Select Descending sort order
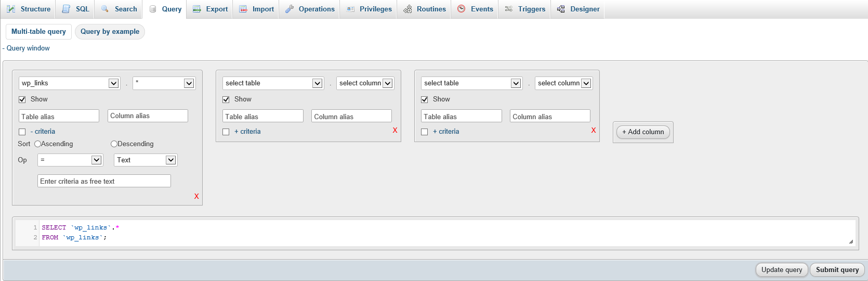868x281 pixels. tap(114, 144)
